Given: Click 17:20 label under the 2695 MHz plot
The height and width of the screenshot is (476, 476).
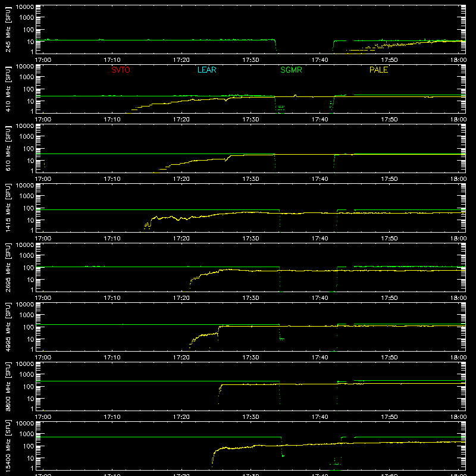Looking at the screenshot, I should (181, 298).
